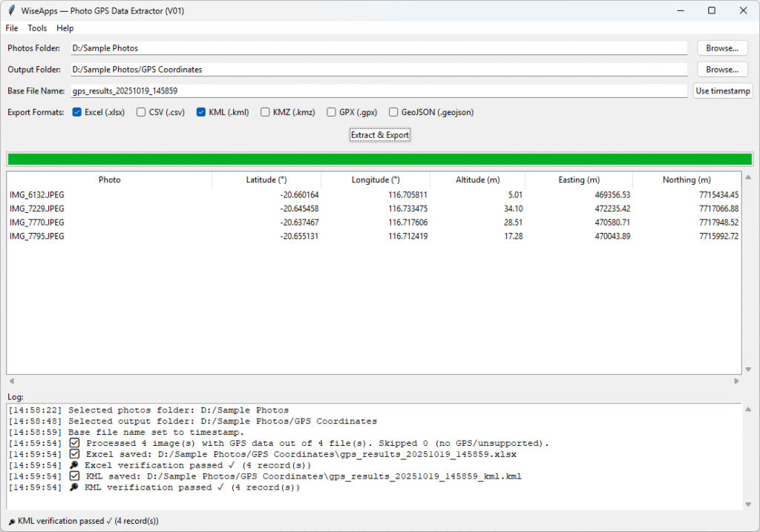Minimize the Photo GPS Data Extractor window

click(678, 10)
